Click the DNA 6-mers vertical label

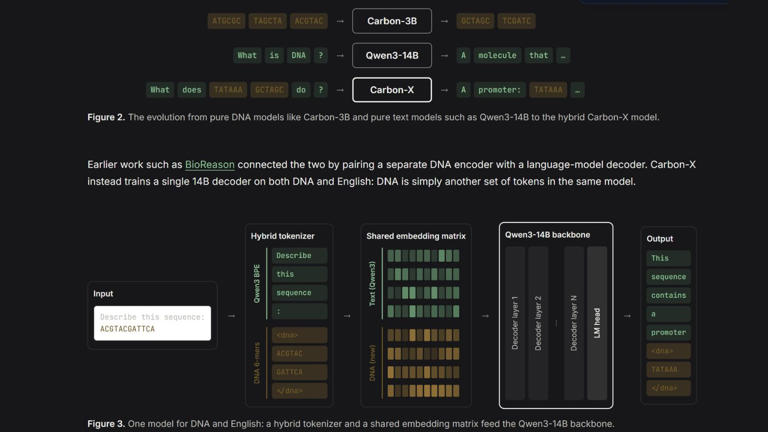click(257, 363)
